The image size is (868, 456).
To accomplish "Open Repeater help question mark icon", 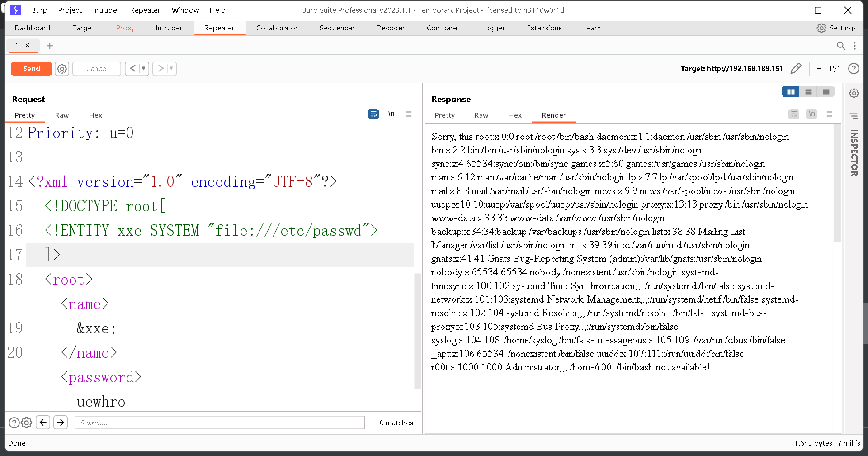I will pos(854,69).
